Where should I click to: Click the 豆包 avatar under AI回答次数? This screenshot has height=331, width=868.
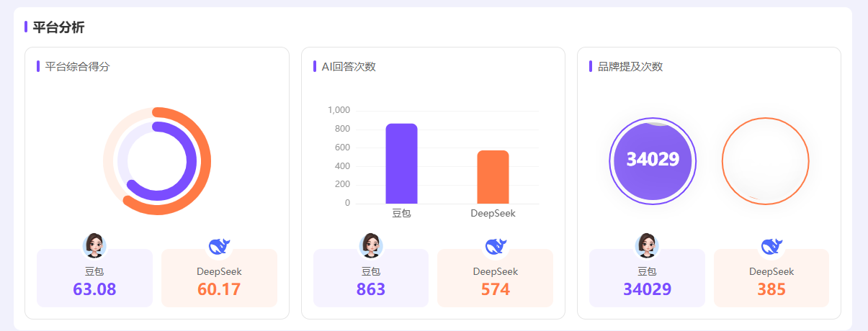click(371, 245)
